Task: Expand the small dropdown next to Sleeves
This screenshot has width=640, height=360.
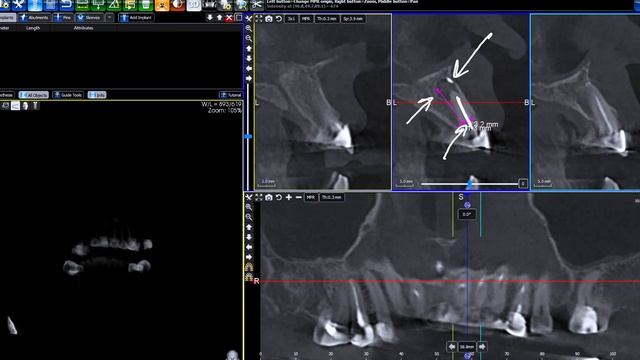Action: pyautogui.click(x=109, y=18)
